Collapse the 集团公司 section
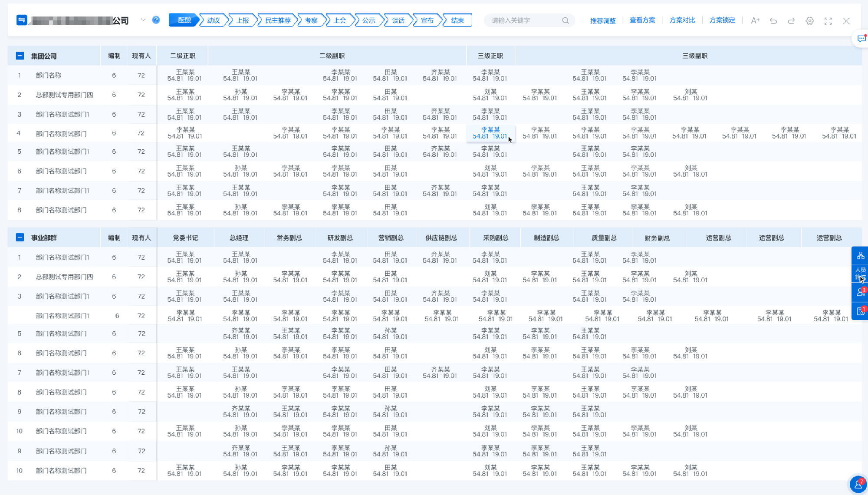The image size is (868, 495). (20, 56)
